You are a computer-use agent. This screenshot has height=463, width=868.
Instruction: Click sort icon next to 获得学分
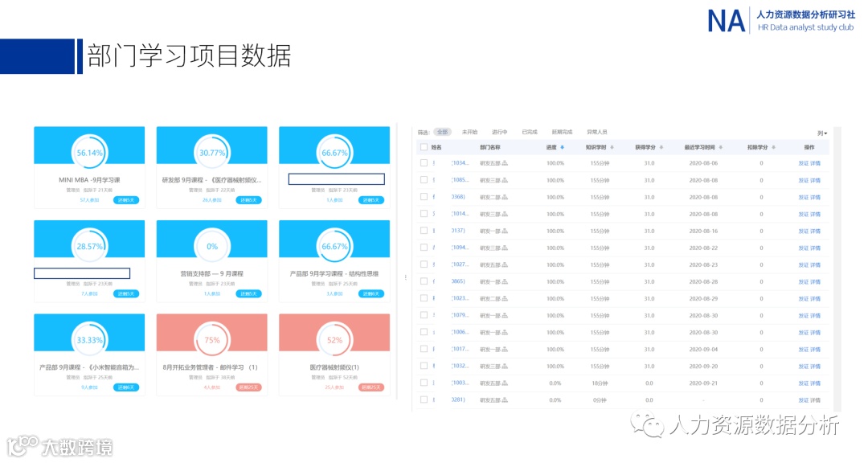coord(661,147)
